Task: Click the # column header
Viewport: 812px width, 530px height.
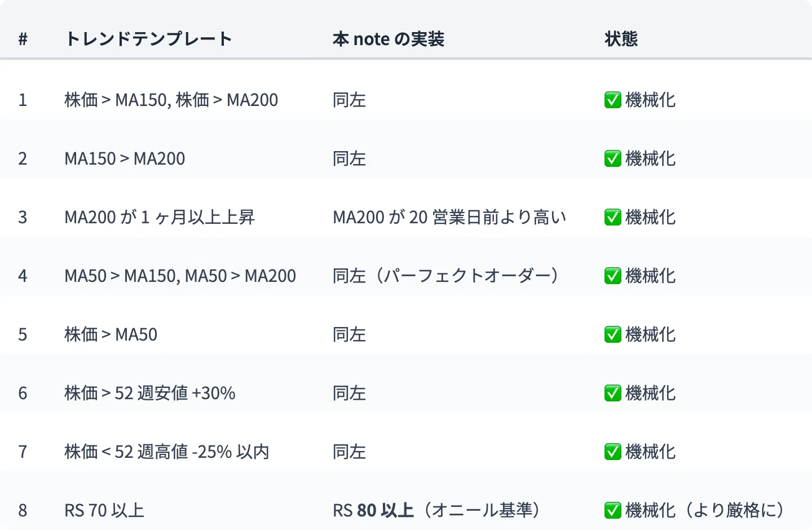Action: click(23, 39)
